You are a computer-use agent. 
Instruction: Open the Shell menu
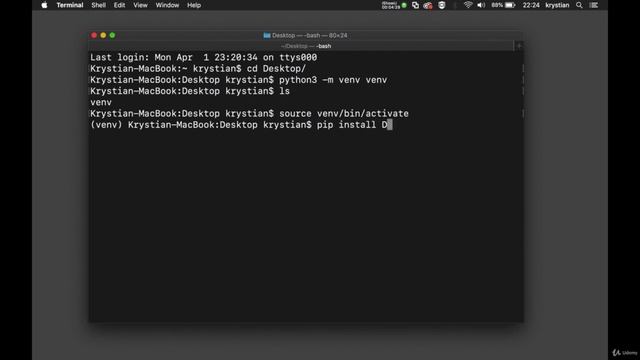(x=98, y=5)
